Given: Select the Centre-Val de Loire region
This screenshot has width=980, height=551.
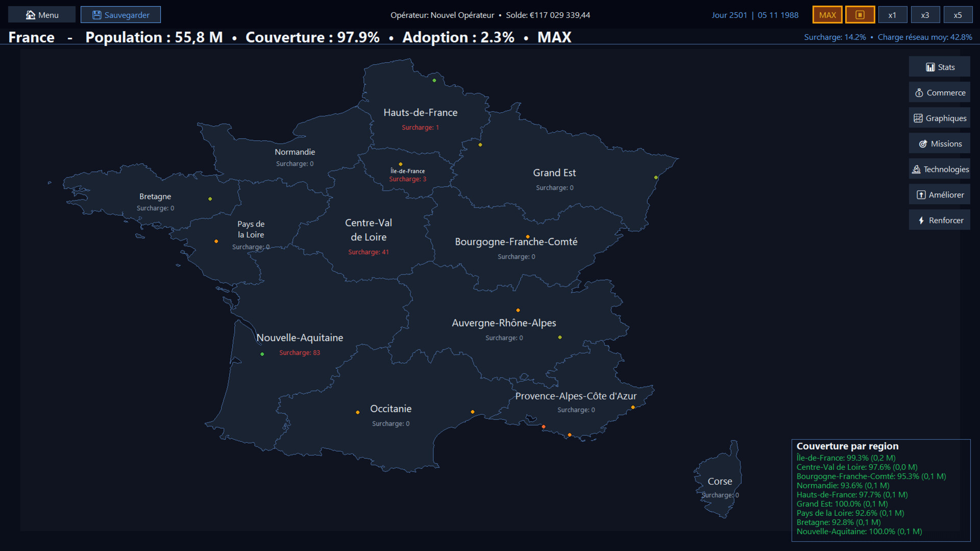Looking at the screenshot, I should 368,230.
